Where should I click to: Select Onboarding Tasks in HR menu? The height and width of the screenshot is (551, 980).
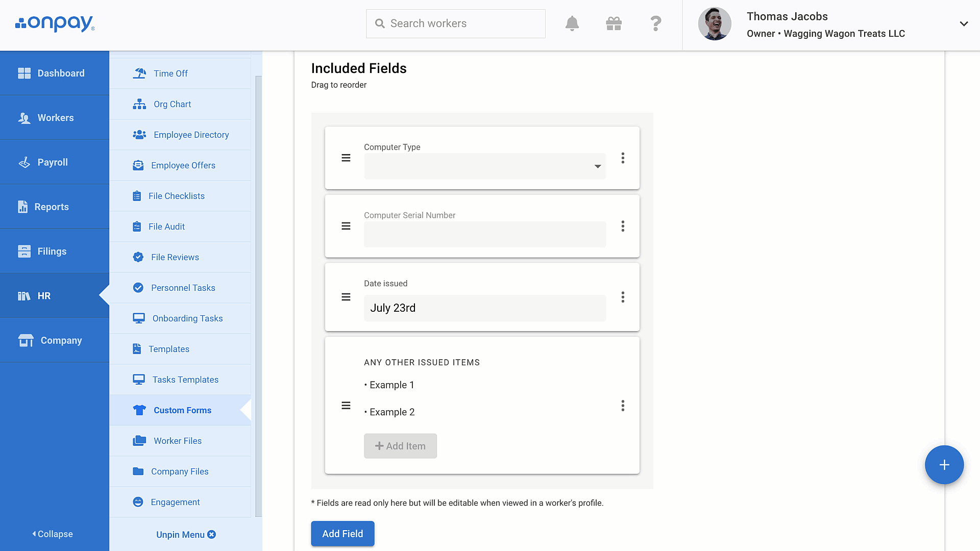point(181,318)
